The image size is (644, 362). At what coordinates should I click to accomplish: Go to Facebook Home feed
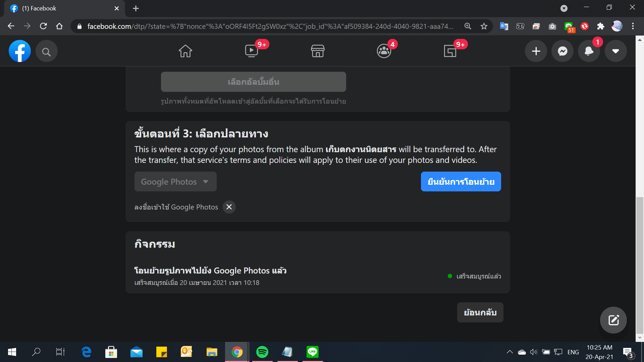(185, 51)
